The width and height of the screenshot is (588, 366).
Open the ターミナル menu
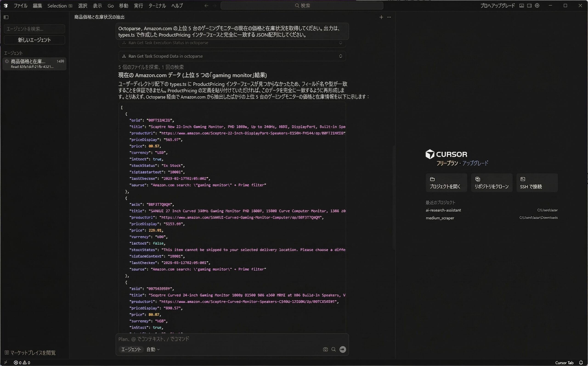[x=157, y=6]
